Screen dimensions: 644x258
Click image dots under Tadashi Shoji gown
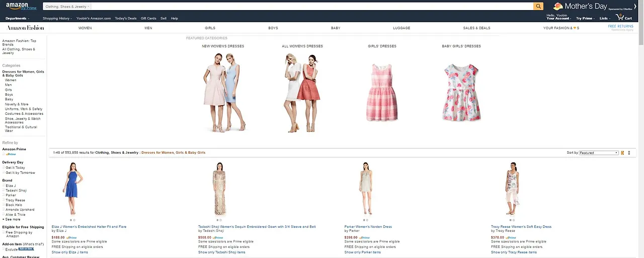point(219,220)
